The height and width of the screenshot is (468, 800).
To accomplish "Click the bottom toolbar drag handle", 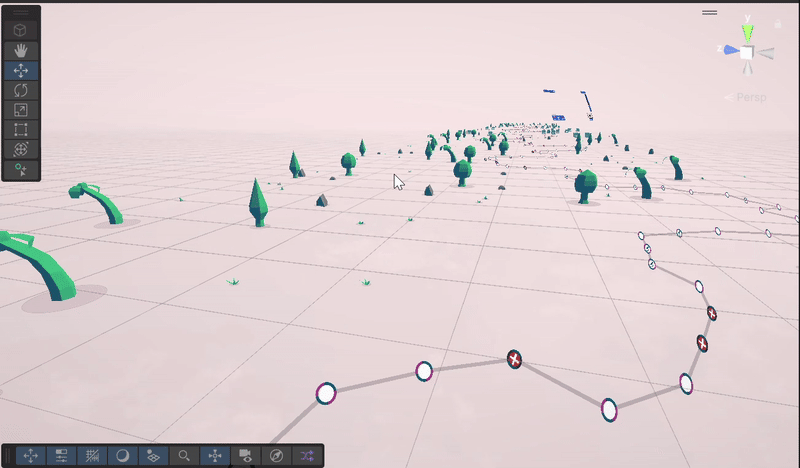I will point(8,456).
